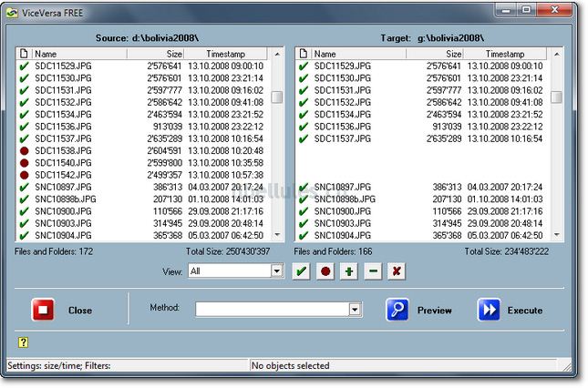Click status bar text No objects selected

point(290,365)
